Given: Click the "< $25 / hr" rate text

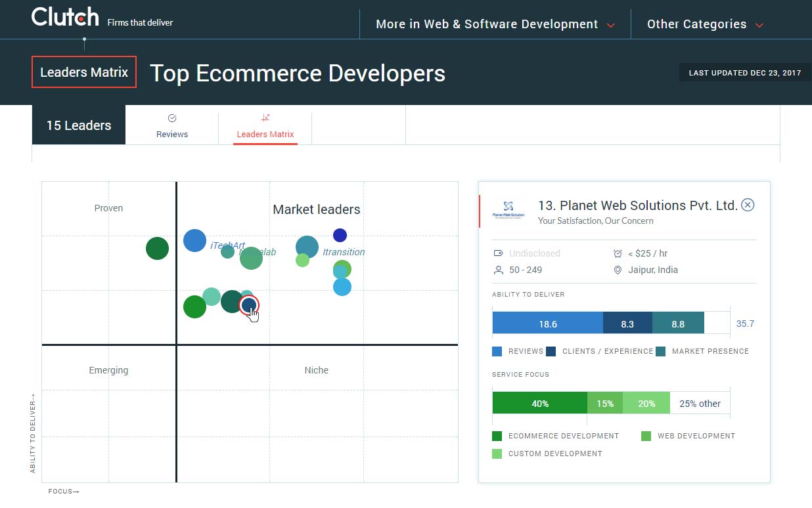Looking at the screenshot, I should click(648, 253).
